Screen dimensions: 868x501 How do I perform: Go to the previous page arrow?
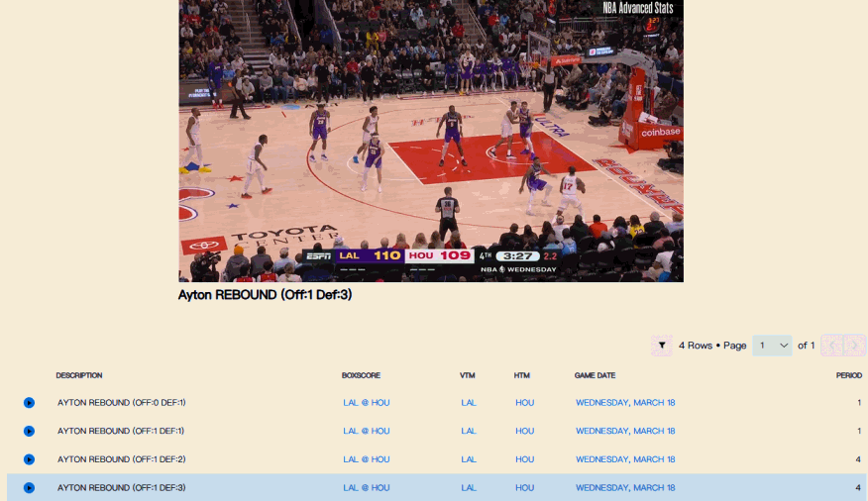[832, 346]
